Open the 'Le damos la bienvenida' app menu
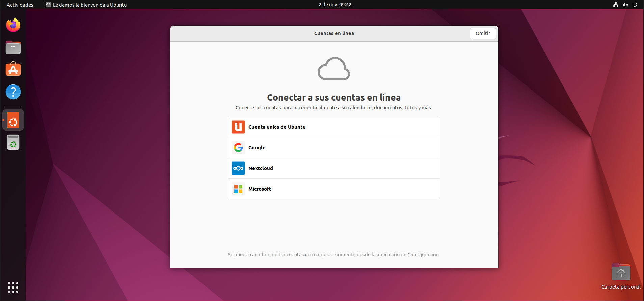 click(86, 5)
